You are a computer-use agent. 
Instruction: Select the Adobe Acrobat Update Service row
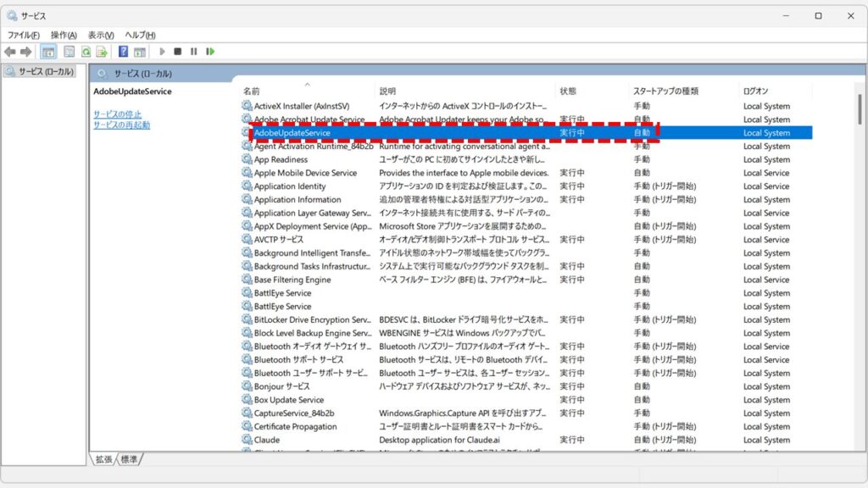[526, 119]
